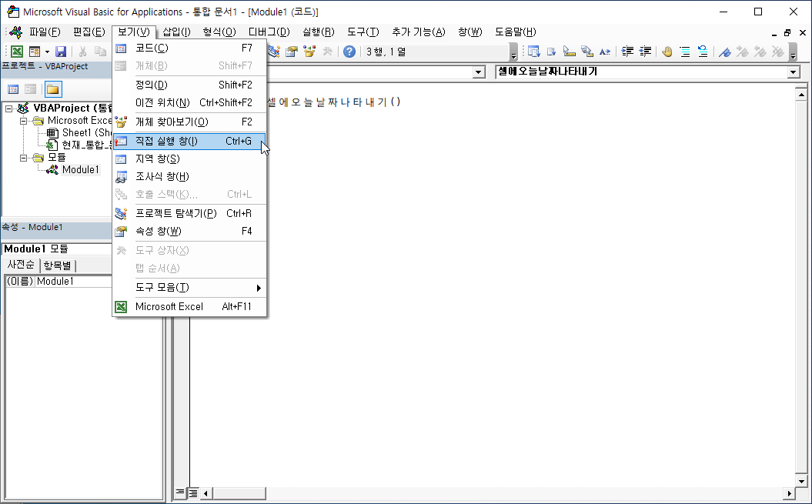Image resolution: width=812 pixels, height=504 pixels.
Task: Toggle Full Module View button at code bottom
Action: pos(193,492)
